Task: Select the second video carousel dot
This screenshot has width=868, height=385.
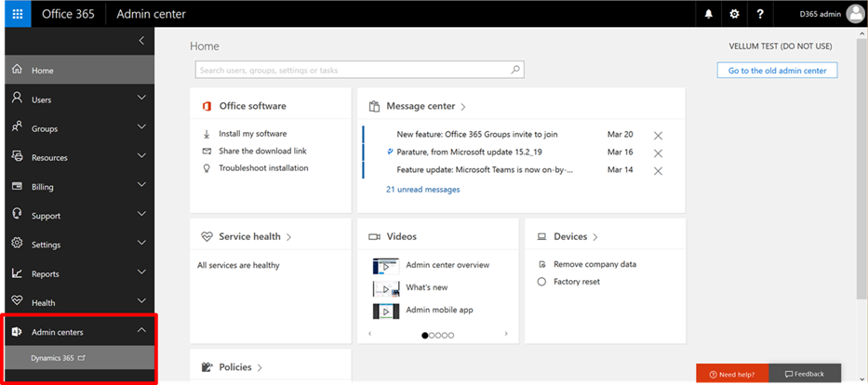Action: click(432, 335)
